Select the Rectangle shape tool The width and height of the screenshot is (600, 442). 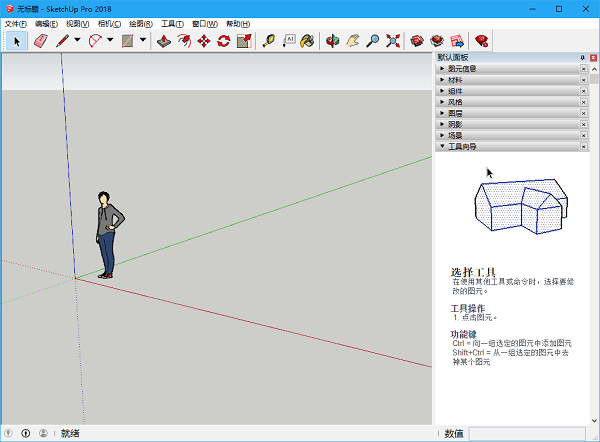[x=128, y=41]
